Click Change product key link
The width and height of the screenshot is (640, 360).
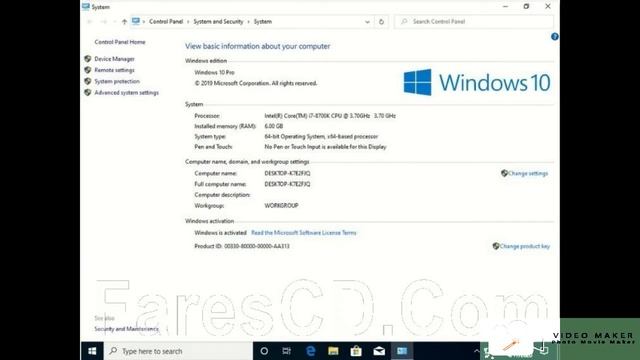pos(524,246)
